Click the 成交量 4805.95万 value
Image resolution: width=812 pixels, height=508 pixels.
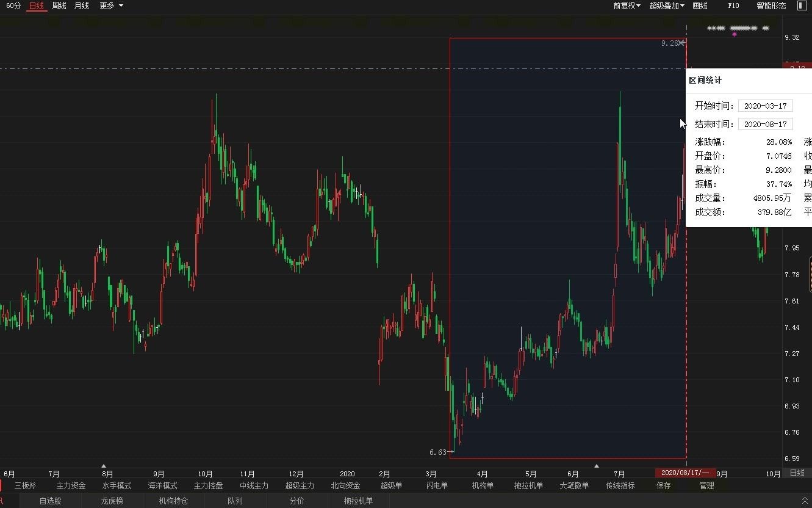click(x=772, y=198)
